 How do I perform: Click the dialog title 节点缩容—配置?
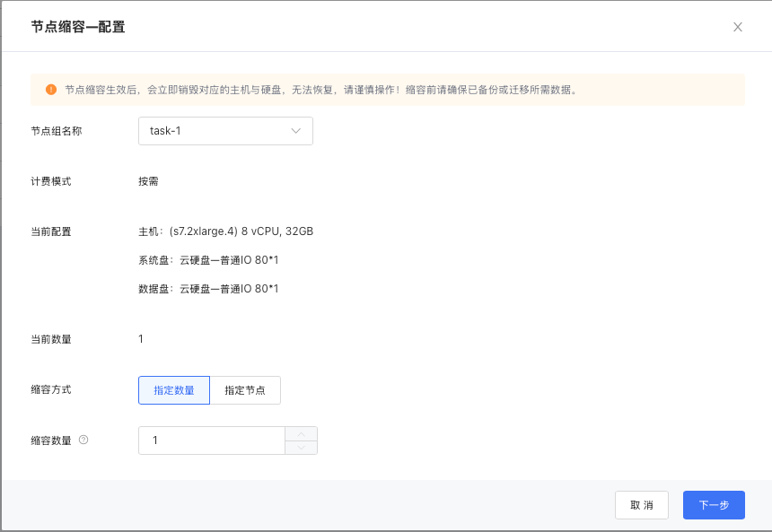78,27
